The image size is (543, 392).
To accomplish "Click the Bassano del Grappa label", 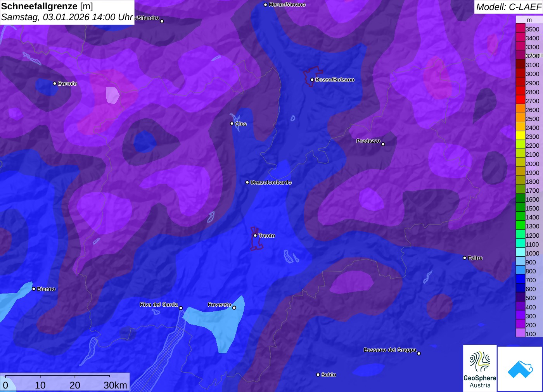I will [390, 350].
